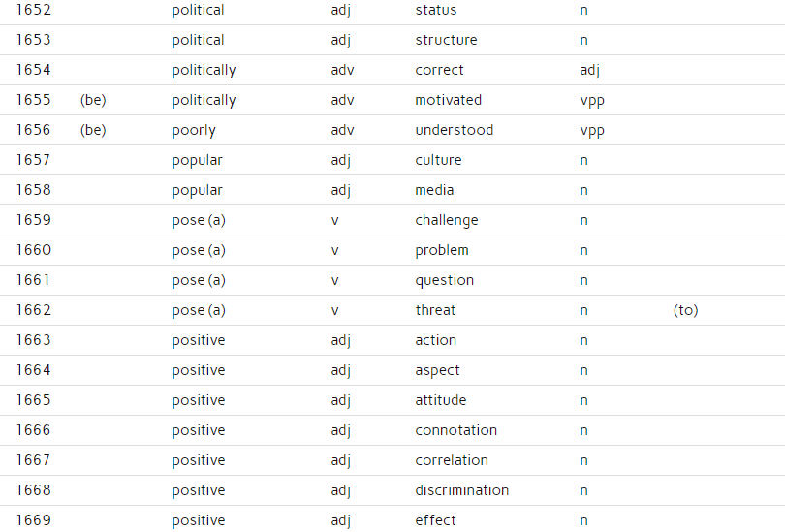Select the 'understood' cell
Viewport: 785px width, 532px height.
(454, 130)
